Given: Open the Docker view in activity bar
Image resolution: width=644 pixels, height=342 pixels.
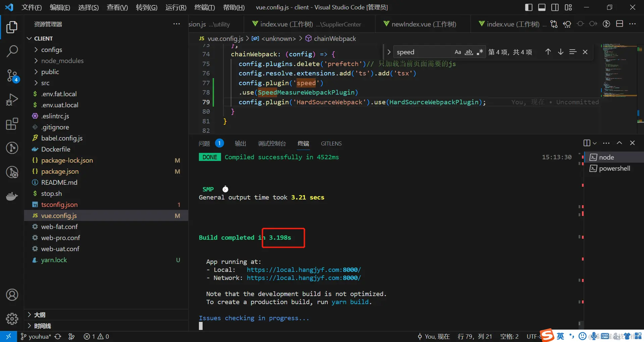Looking at the screenshot, I should tap(12, 196).
